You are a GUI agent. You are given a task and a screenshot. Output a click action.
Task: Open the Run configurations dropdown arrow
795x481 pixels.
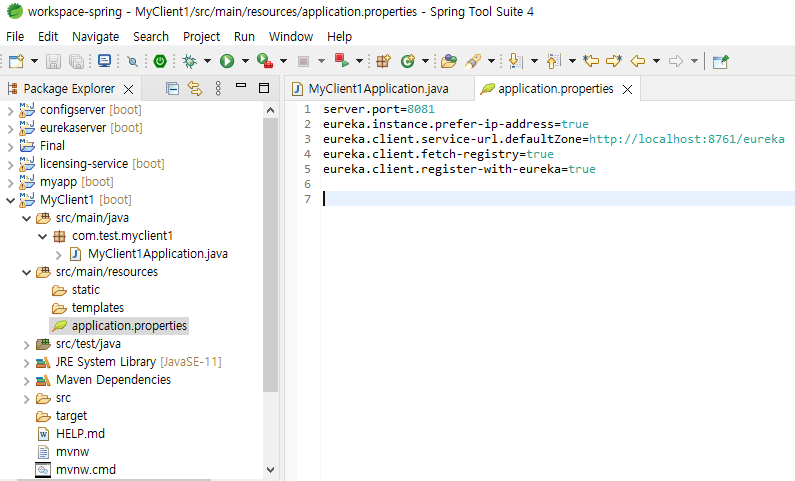(x=245, y=61)
